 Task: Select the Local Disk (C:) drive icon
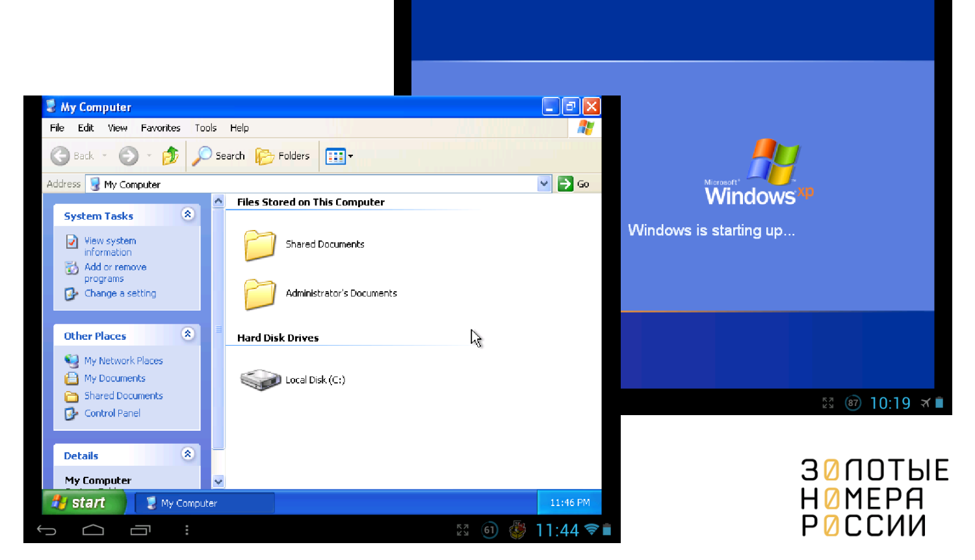coord(261,380)
